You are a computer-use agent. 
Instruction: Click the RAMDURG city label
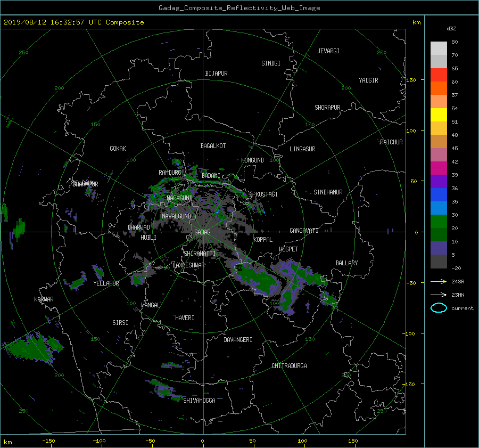170,173
